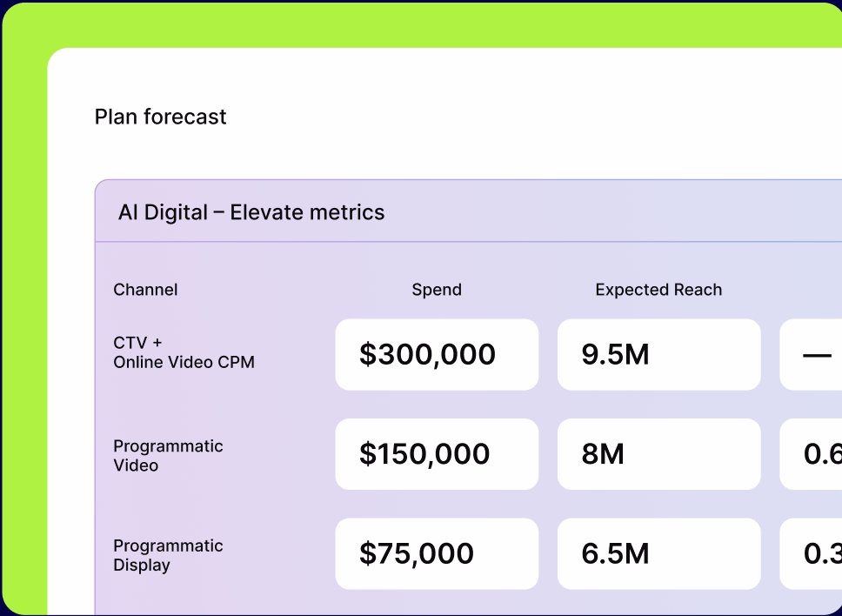
Task: Click the Plan forecast heading
Action: point(160,117)
